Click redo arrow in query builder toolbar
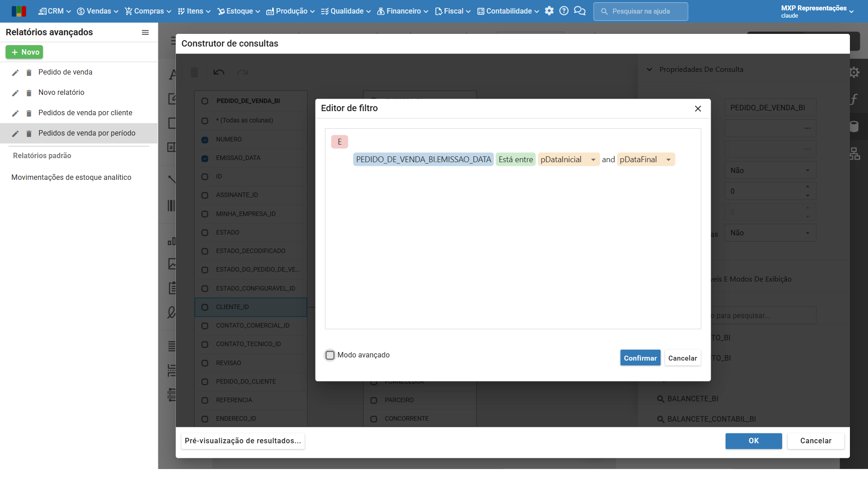This screenshot has width=868, height=488. [x=243, y=72]
